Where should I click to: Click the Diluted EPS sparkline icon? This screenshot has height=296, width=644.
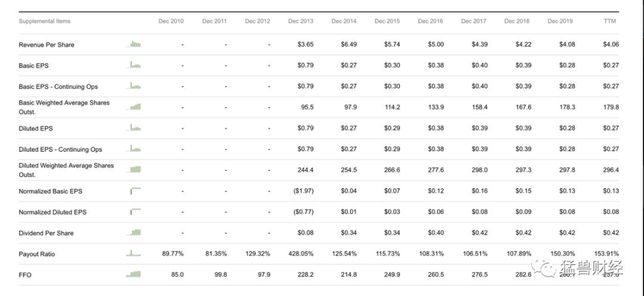pyautogui.click(x=135, y=128)
